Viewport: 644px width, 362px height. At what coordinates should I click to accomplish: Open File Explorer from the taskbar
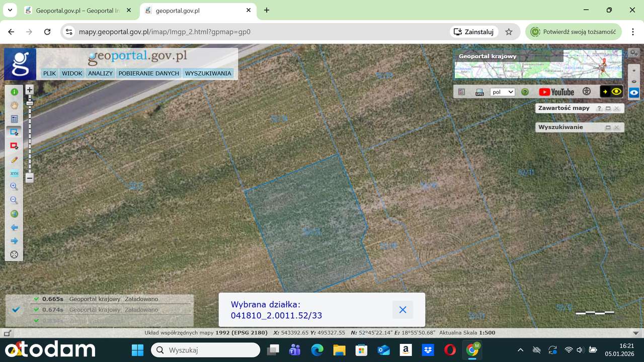pos(339,350)
